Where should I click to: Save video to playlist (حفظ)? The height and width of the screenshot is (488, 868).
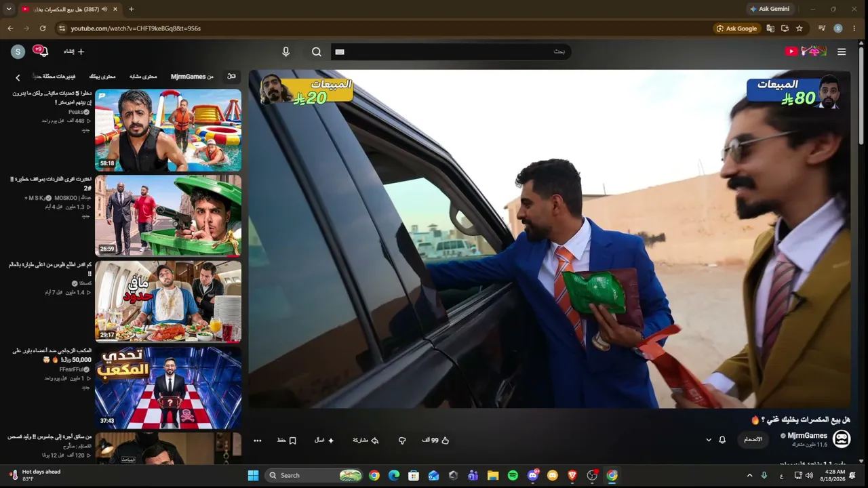[x=287, y=440]
